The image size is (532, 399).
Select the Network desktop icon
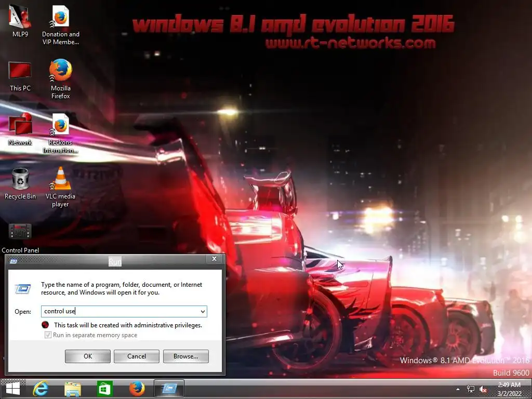20,129
